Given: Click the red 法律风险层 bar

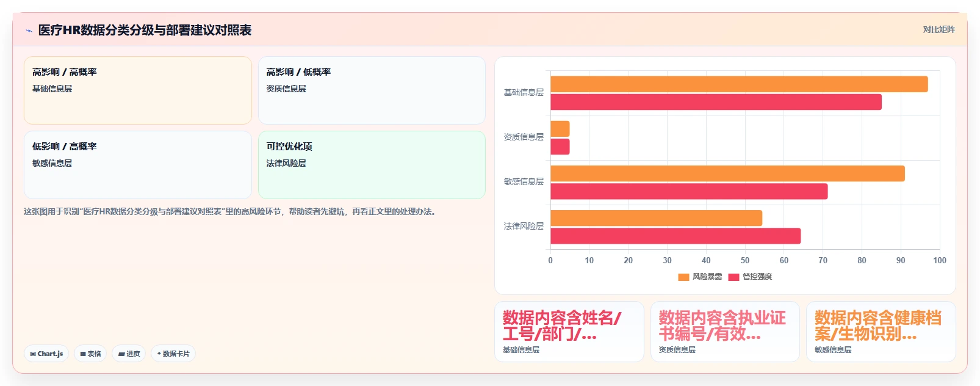Looking at the screenshot, I should [676, 236].
